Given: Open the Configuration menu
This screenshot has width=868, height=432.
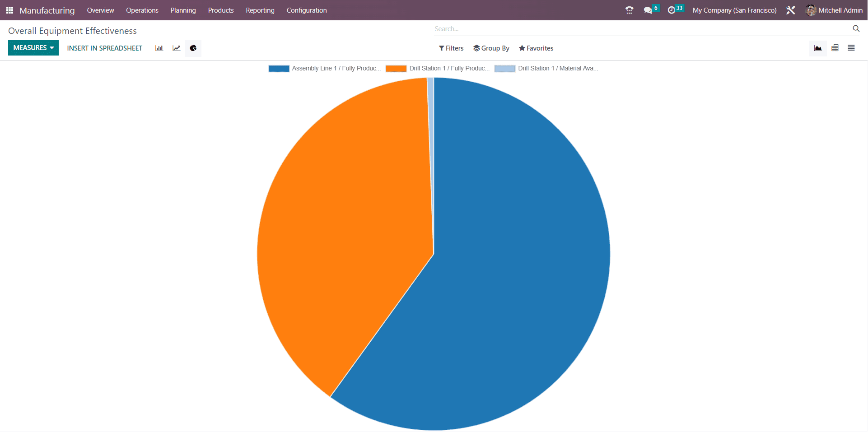Looking at the screenshot, I should (x=307, y=10).
